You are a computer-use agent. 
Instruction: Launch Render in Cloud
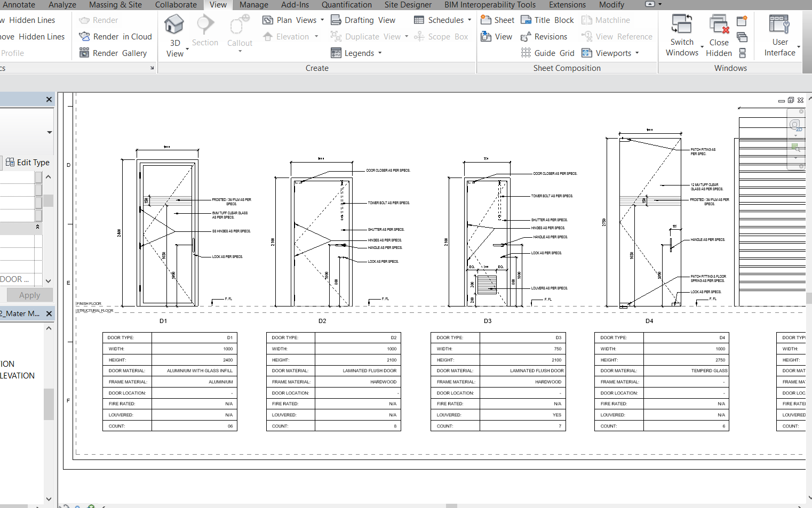tap(115, 36)
